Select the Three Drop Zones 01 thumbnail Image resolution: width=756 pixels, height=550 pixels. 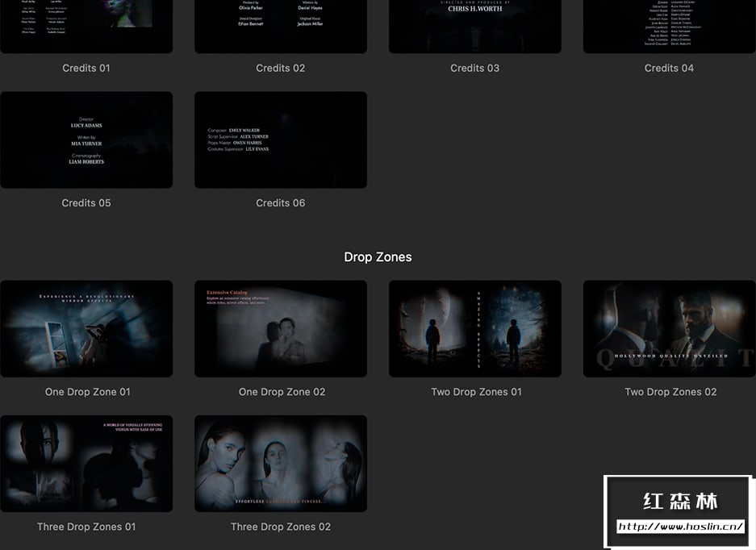[86, 464]
